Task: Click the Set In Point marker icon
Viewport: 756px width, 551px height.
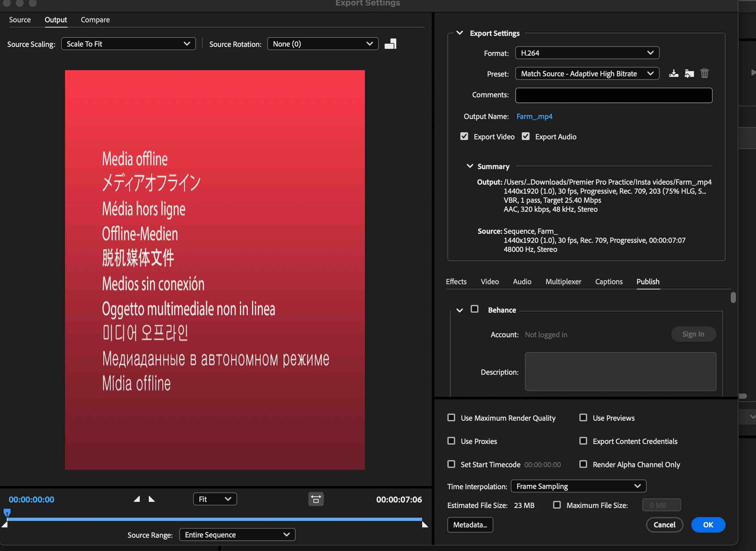Action: (137, 499)
